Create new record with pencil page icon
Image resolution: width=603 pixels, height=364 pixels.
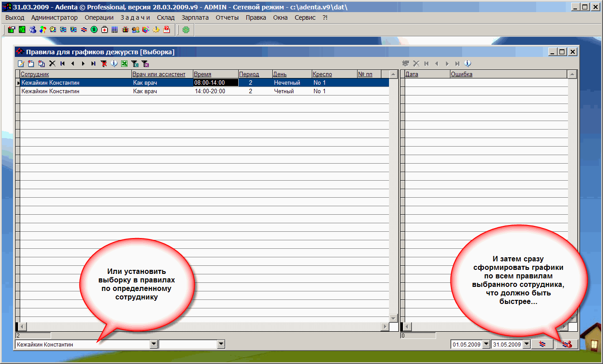coord(21,64)
